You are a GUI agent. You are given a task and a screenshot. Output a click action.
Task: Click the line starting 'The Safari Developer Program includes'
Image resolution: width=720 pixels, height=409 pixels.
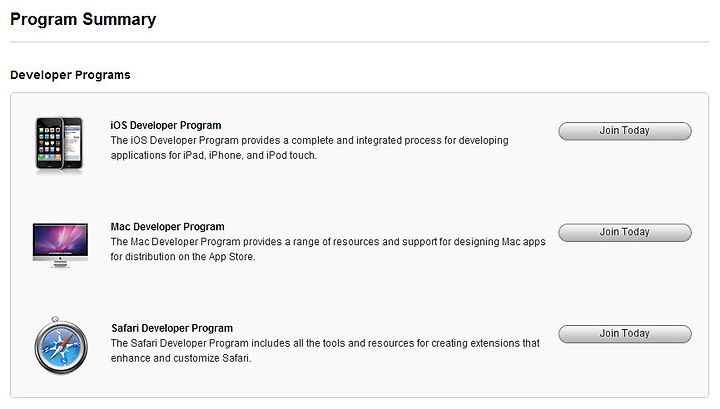[x=325, y=343]
